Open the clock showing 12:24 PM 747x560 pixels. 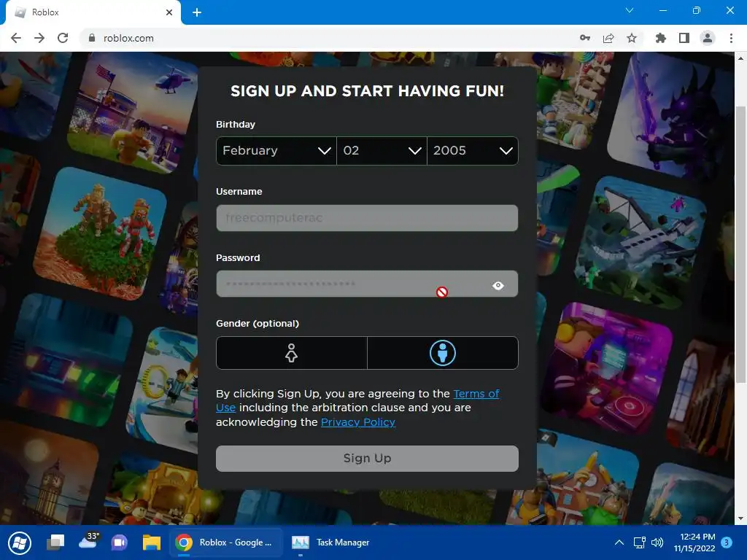694,542
